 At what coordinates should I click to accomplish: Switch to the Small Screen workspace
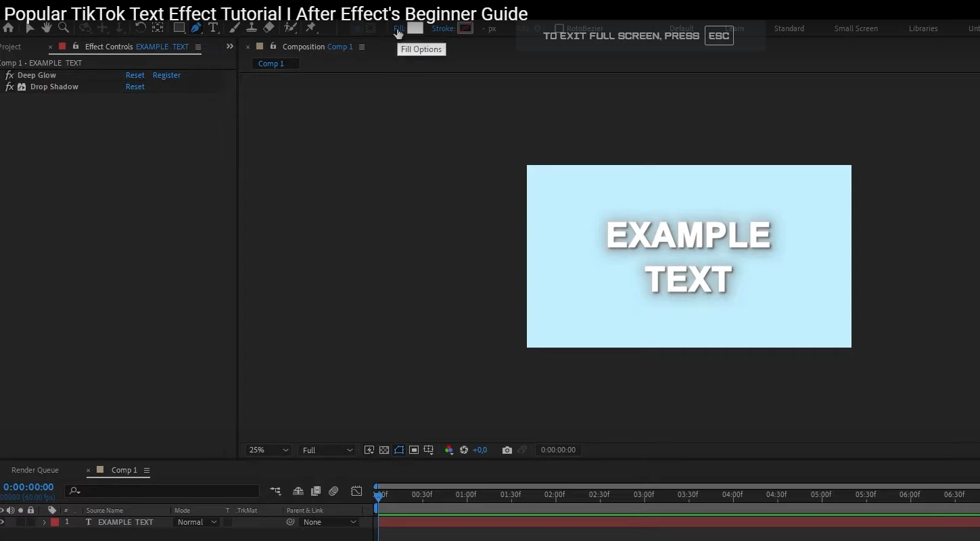pos(856,28)
